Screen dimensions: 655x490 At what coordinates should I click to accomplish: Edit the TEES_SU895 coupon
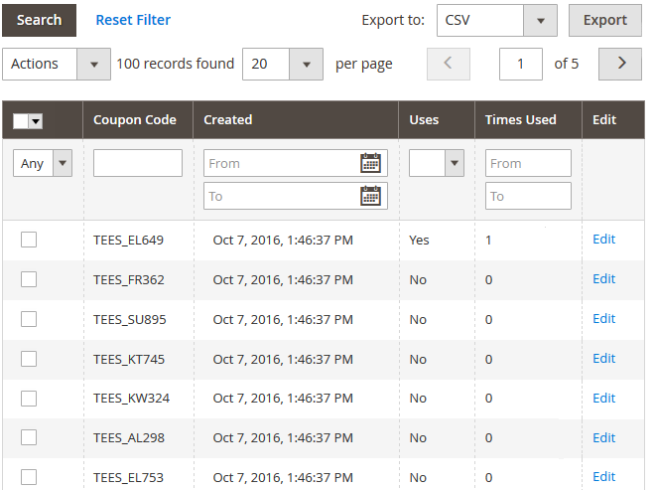click(603, 319)
